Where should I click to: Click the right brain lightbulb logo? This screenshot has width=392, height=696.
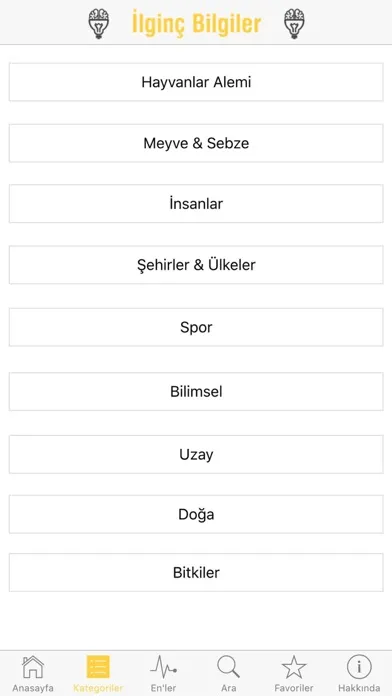[x=294, y=24]
